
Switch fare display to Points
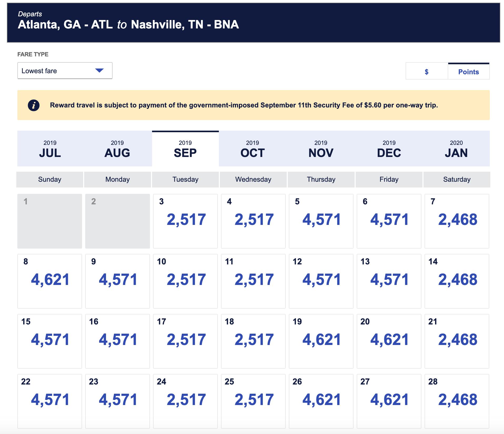coord(468,72)
